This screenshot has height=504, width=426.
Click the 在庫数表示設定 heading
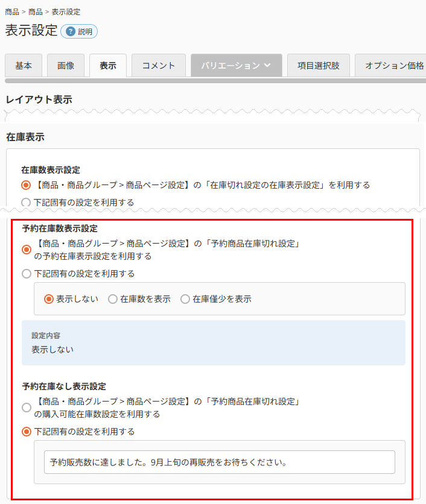(x=51, y=170)
